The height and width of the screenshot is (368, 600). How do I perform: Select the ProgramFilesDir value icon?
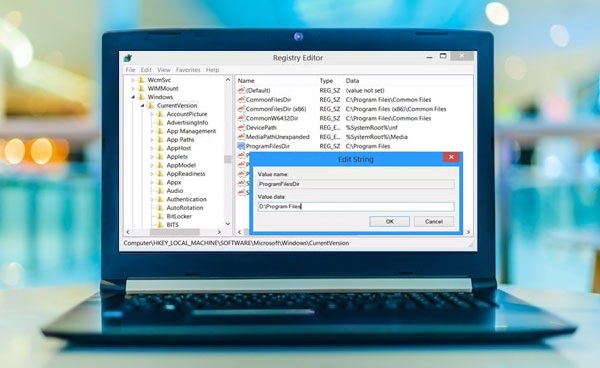241,146
